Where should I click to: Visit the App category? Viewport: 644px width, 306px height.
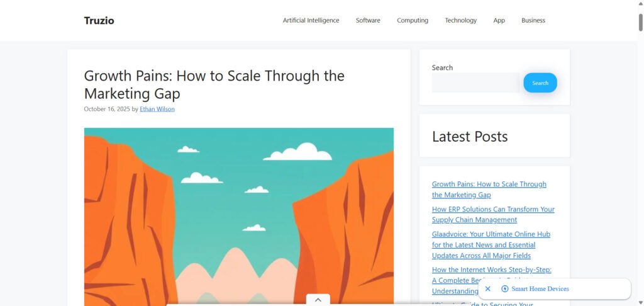pyautogui.click(x=499, y=20)
